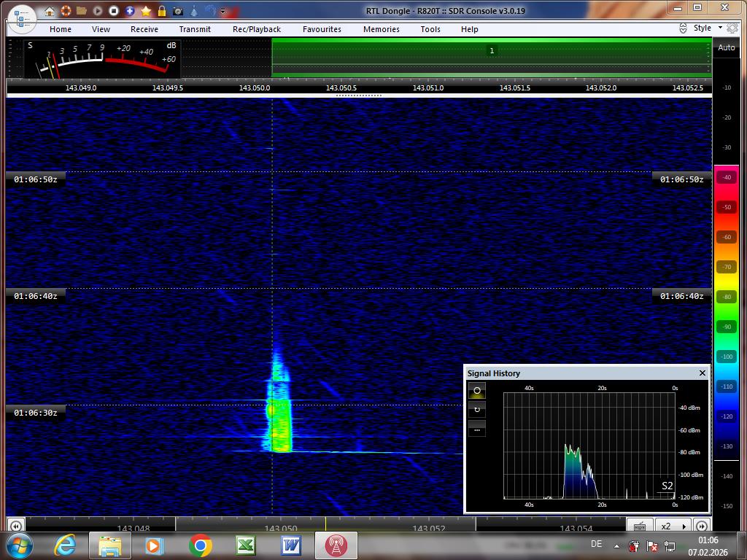
Task: Open Windows Explorer from the taskbar
Action: [110, 545]
